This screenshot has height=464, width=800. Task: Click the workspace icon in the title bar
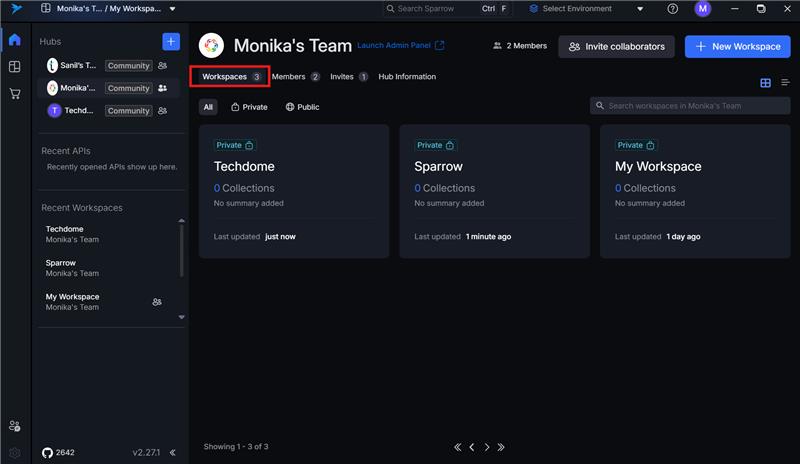click(x=45, y=8)
